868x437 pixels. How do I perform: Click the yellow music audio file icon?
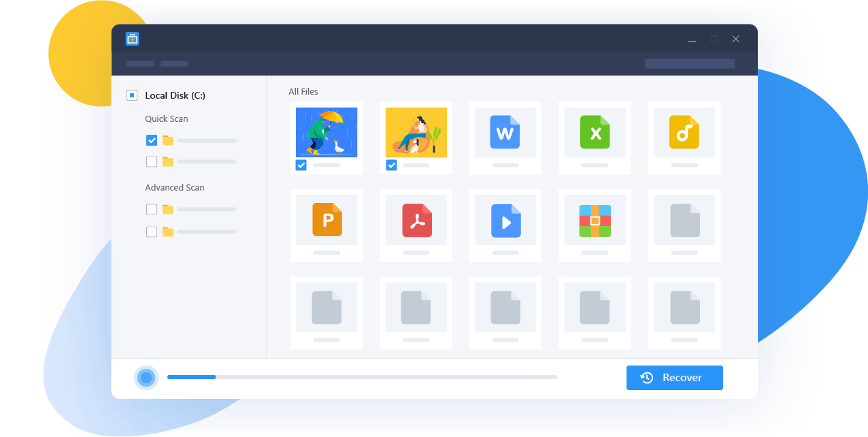coord(684,132)
